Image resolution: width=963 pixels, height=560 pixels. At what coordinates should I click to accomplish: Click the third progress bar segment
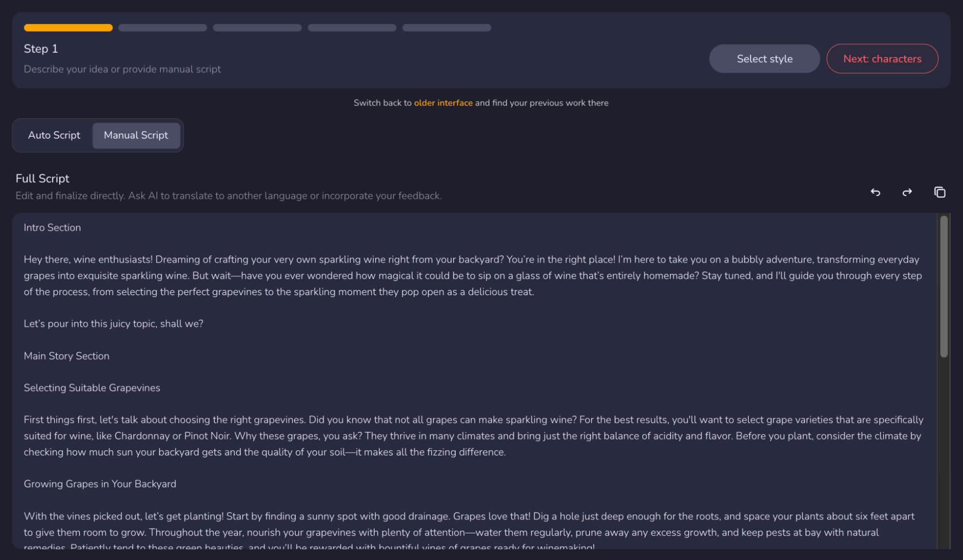(x=257, y=27)
